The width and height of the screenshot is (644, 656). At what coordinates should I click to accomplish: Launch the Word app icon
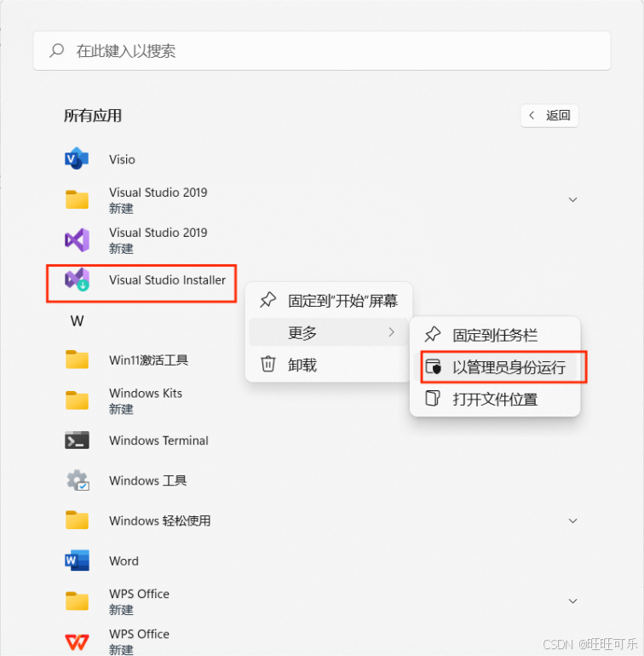click(77, 561)
